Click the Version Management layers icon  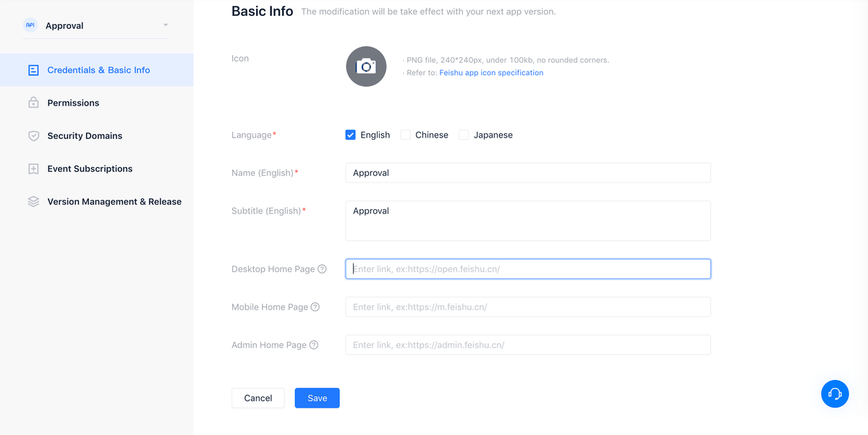pyautogui.click(x=33, y=202)
